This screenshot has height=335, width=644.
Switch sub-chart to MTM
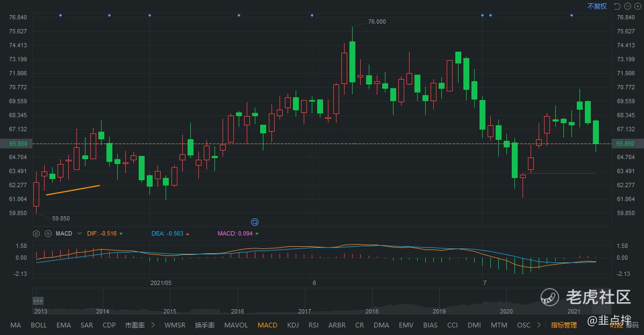pyautogui.click(x=499, y=325)
